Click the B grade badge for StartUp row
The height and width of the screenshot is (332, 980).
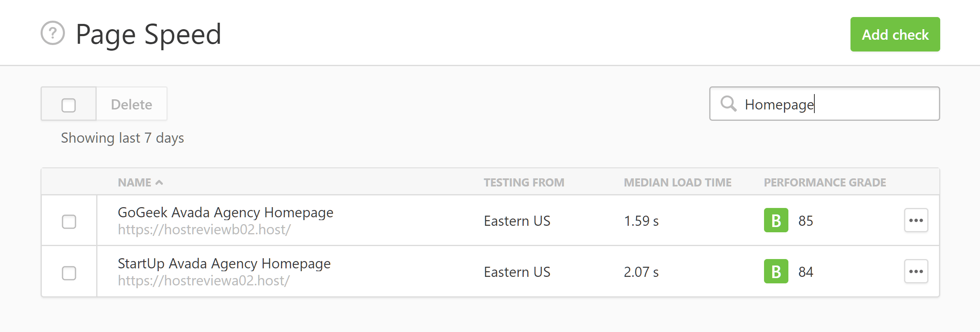coord(776,271)
